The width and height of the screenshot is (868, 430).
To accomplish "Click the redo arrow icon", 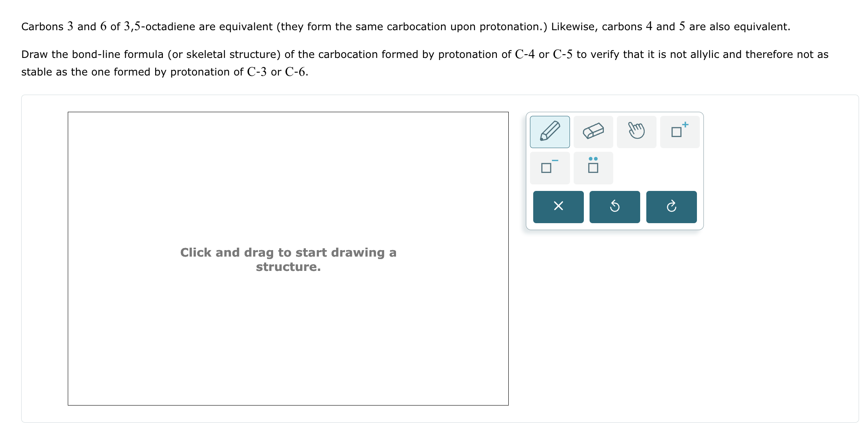I will click(x=671, y=207).
